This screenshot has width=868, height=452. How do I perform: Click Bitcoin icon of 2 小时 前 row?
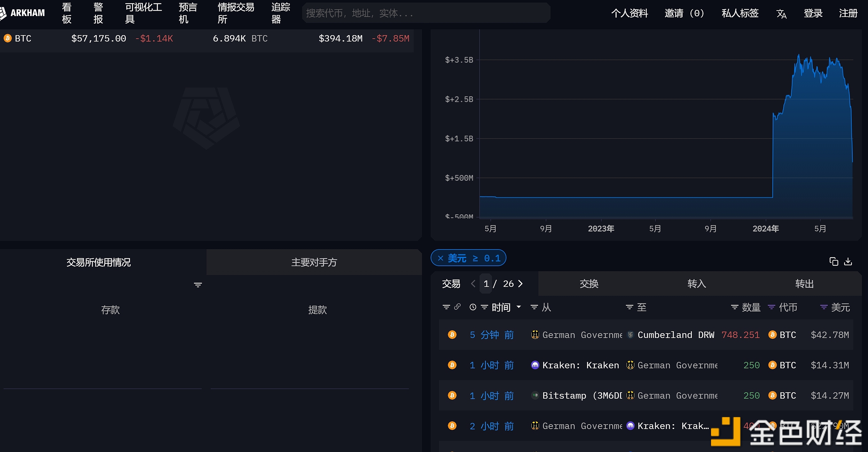pyautogui.click(x=452, y=425)
